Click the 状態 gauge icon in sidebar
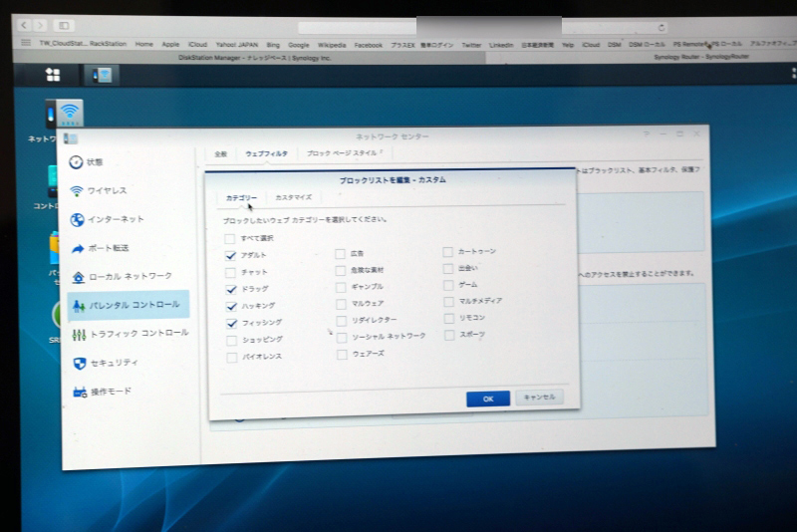Screen dimensions: 797x532 click(76, 162)
